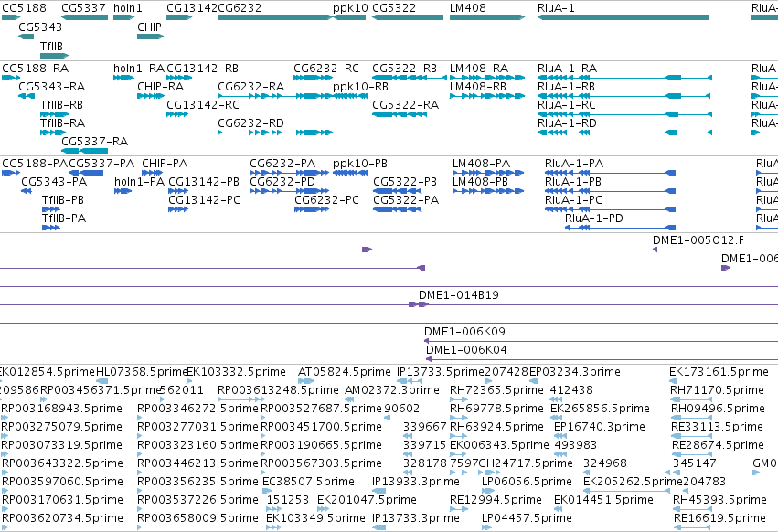Click the RluA-1-PD protein label

click(594, 218)
